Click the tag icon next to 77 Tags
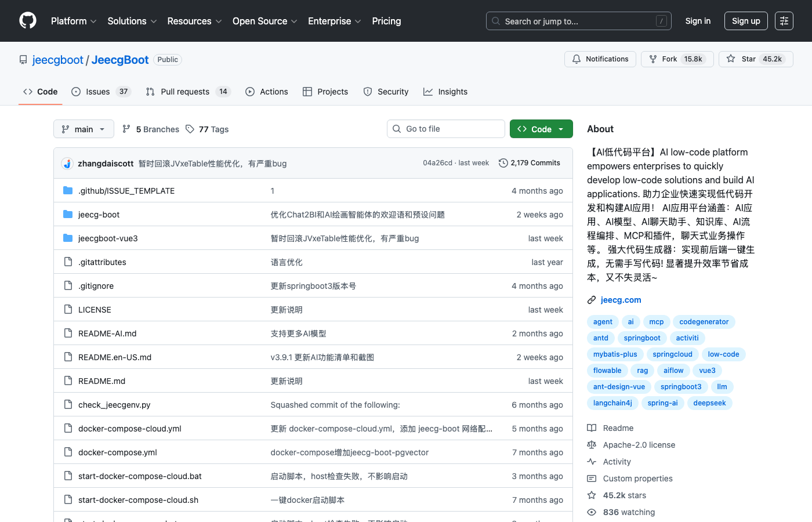This screenshot has width=812, height=522. 190,129
